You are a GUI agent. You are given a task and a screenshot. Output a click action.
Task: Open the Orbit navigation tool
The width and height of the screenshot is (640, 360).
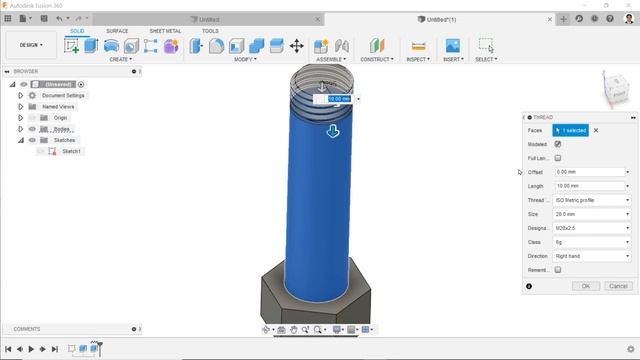click(266, 329)
